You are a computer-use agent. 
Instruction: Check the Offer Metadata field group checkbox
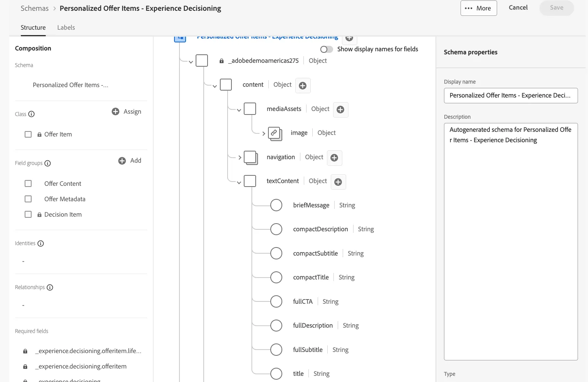coord(28,199)
